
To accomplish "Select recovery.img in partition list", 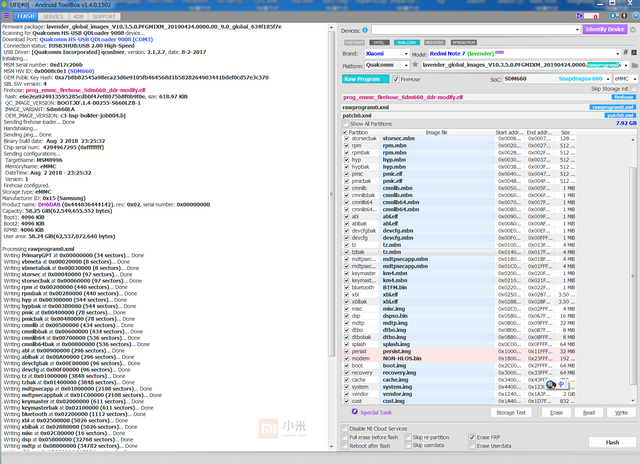I will pos(399,373).
